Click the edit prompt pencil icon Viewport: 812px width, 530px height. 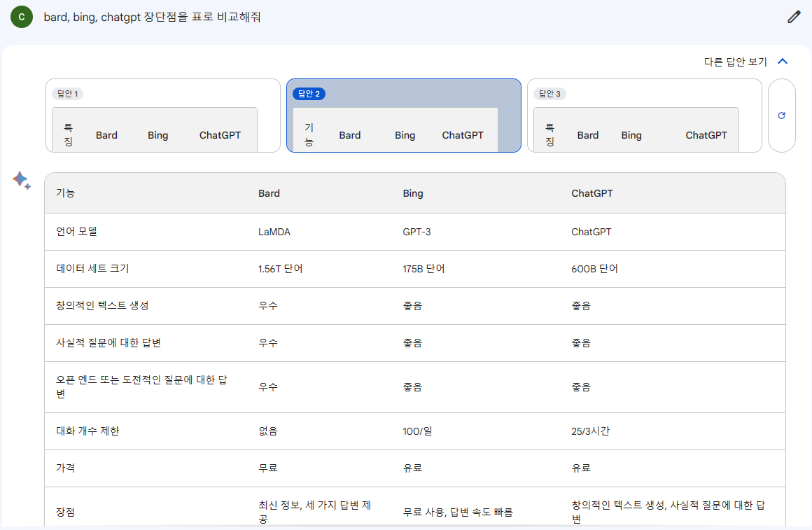click(794, 17)
